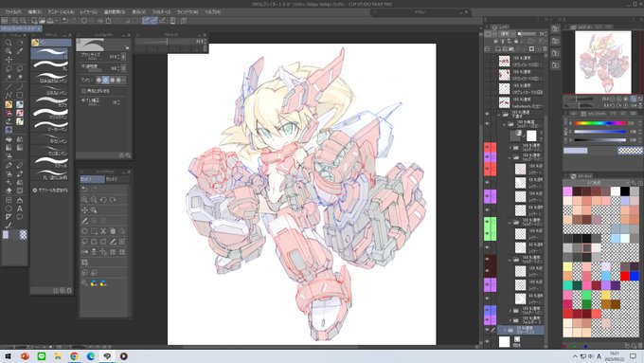
Task: Adjust layer opacity stepper in Layer panel
Action: (x=545, y=33)
